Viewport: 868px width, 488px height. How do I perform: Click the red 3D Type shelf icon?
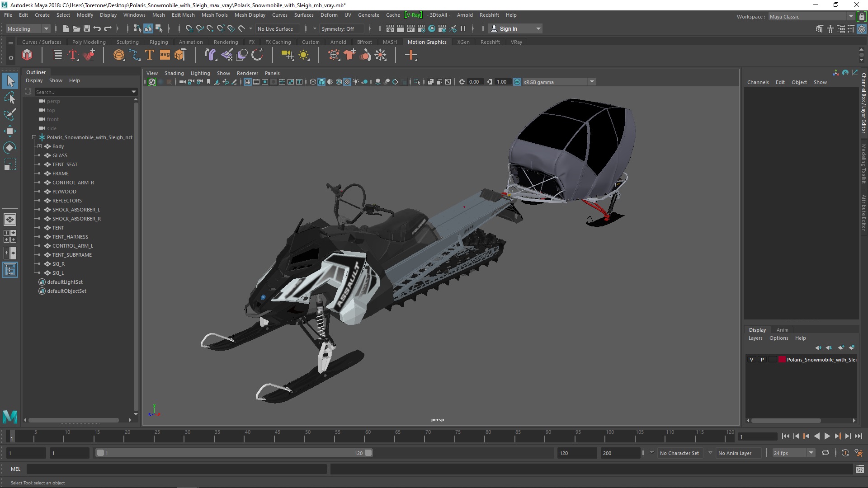[x=73, y=55]
